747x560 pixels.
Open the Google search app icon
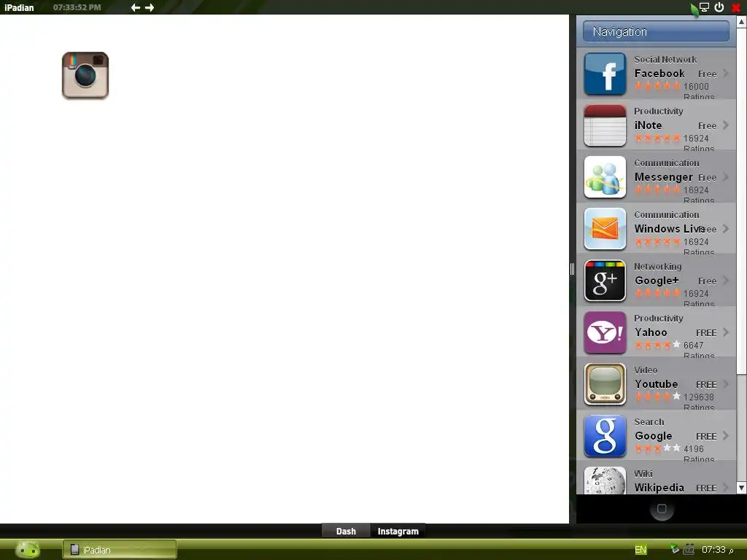605,436
